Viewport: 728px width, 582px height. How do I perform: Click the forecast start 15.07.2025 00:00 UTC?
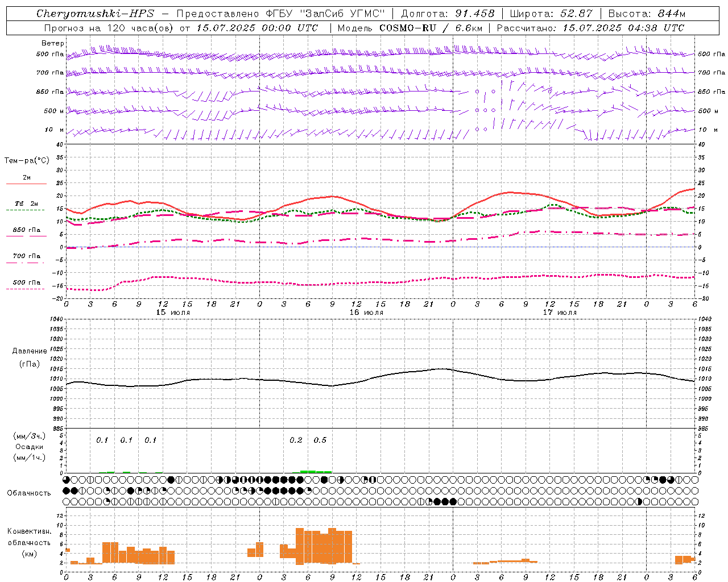click(257, 28)
